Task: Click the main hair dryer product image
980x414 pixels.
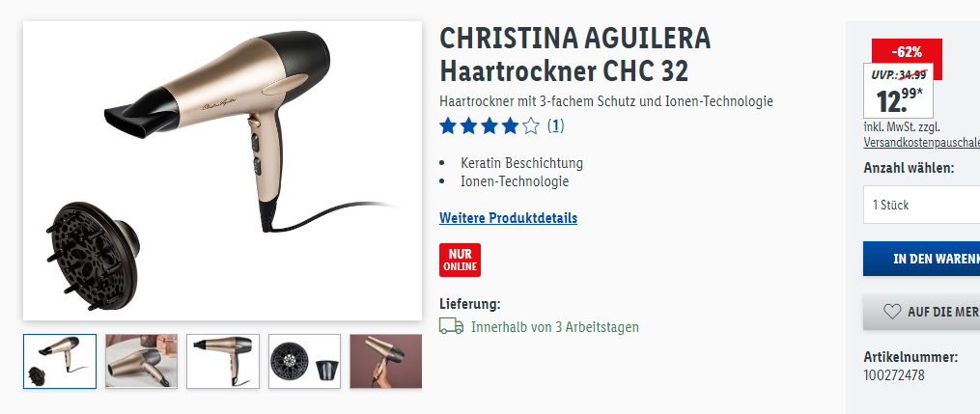Action: point(222,171)
